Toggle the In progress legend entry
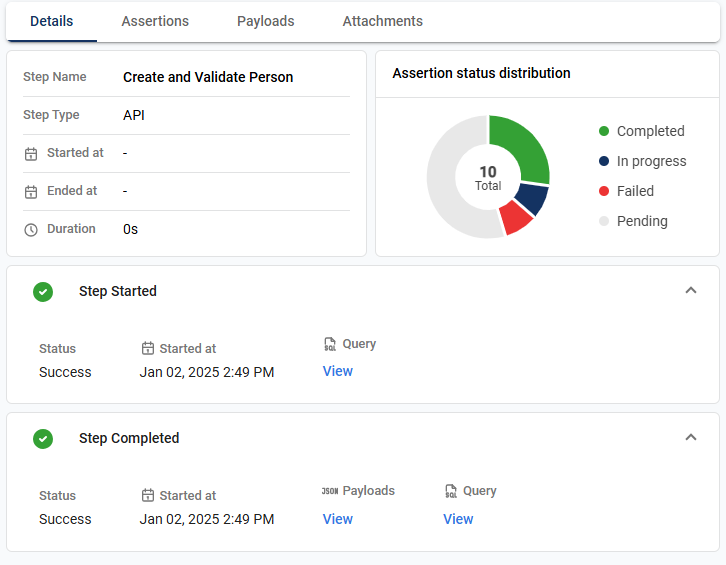Viewport: 726px width, 565px height. (x=640, y=161)
